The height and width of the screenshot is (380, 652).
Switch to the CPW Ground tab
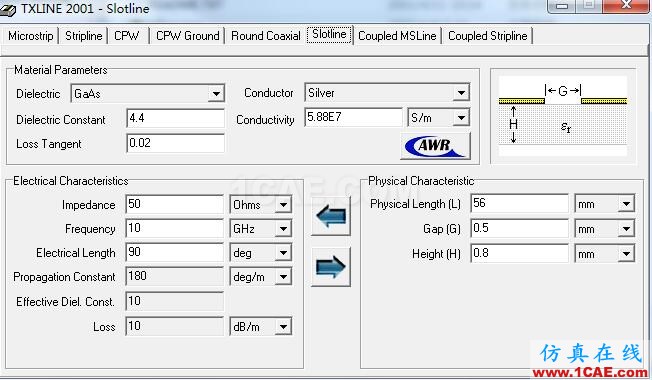188,36
